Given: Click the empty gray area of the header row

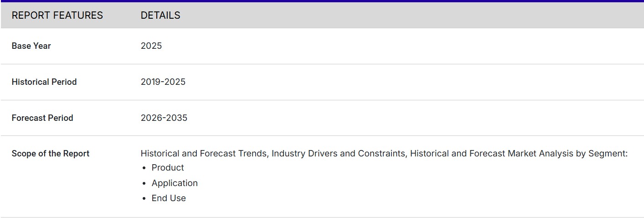Looking at the screenshot, I should [410, 16].
